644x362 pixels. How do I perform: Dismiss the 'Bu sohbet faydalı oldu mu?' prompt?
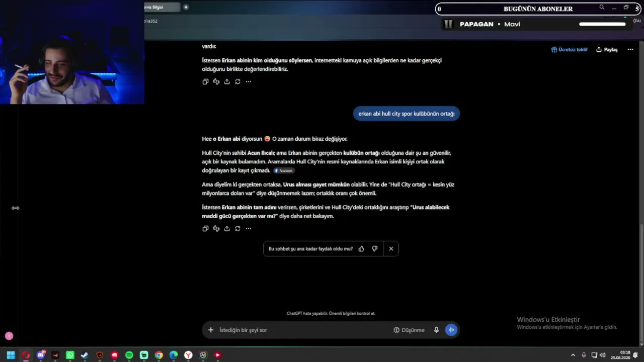pyautogui.click(x=391, y=249)
